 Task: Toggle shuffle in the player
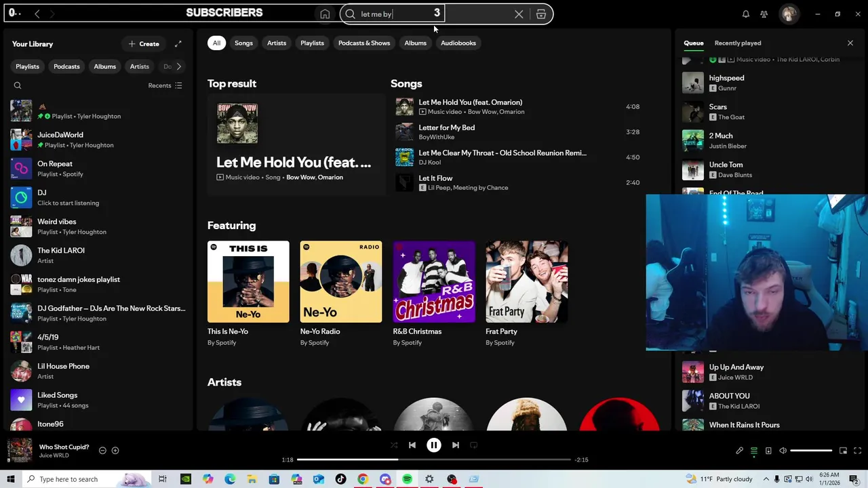pyautogui.click(x=394, y=445)
